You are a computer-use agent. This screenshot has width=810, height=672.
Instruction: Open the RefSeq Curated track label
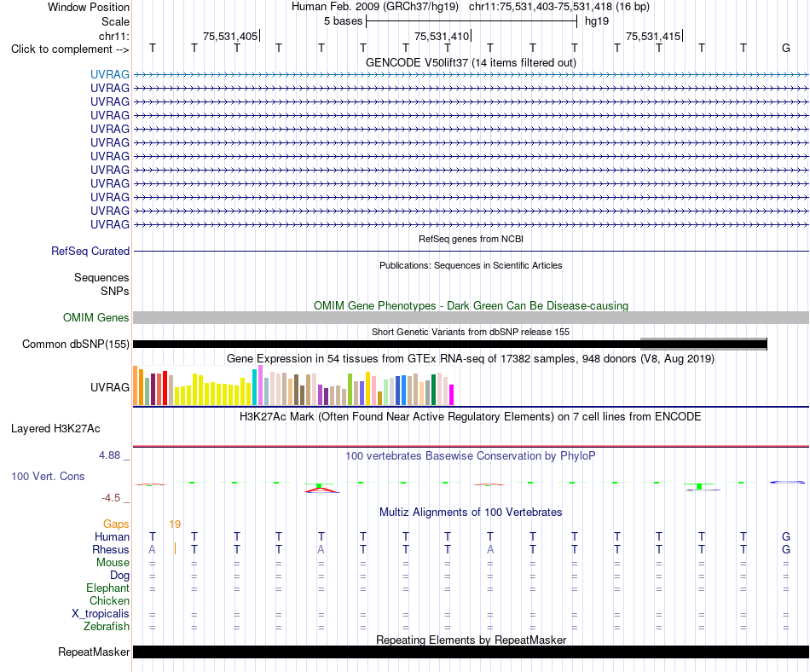click(x=90, y=251)
